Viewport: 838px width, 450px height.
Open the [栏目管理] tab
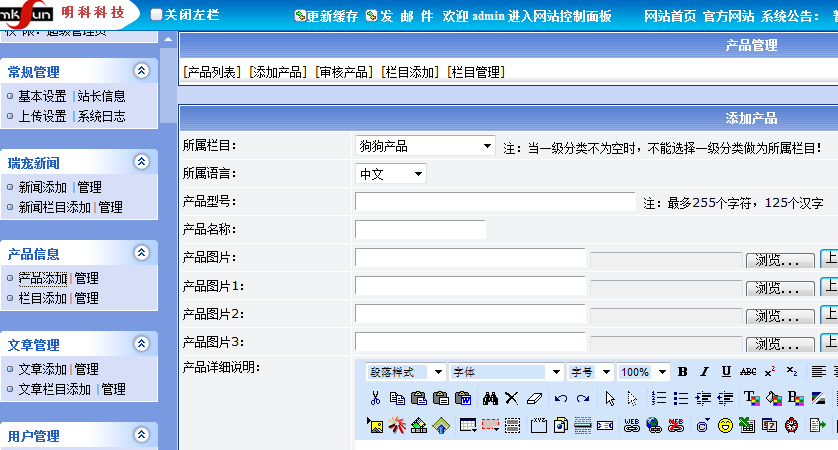[x=477, y=72]
